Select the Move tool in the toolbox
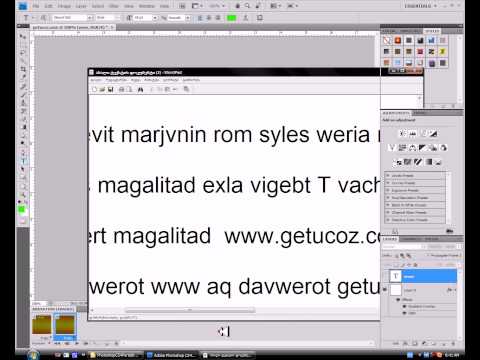480x360 pixels. pos(23,36)
